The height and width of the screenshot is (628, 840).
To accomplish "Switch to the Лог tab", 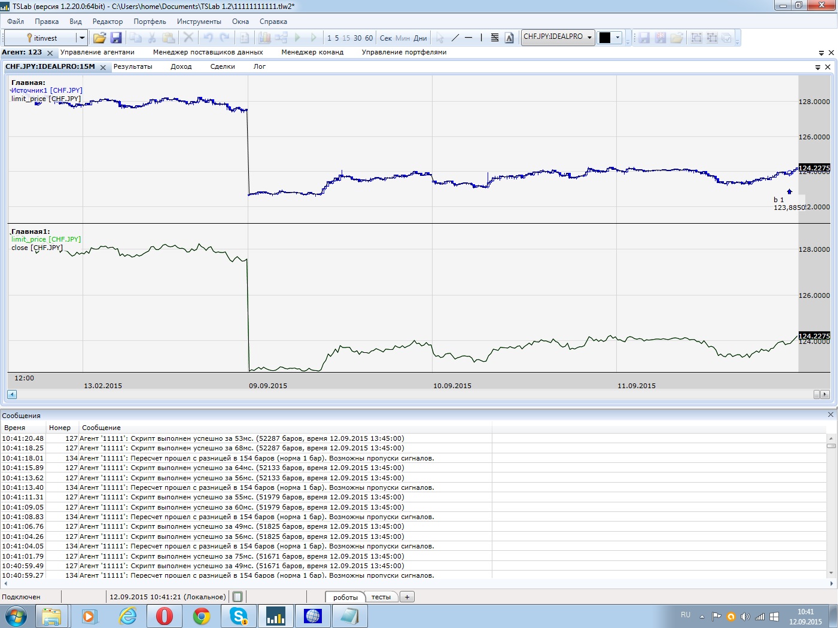I will click(260, 66).
